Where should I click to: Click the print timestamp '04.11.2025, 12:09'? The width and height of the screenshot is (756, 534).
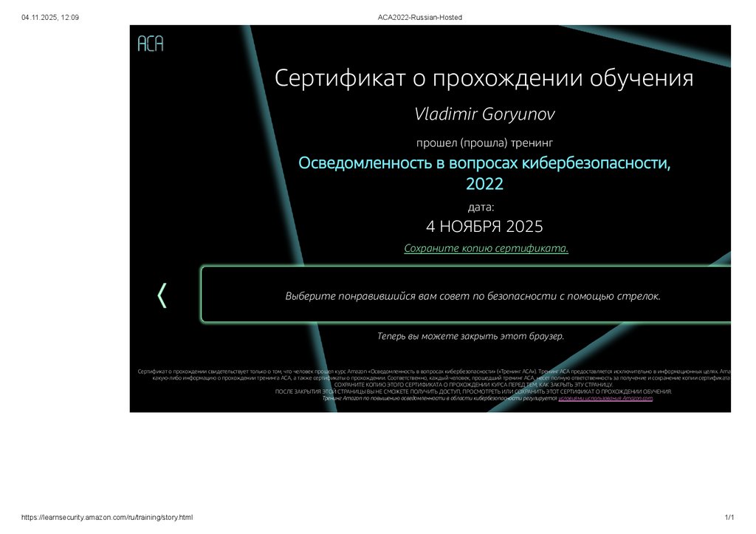click(x=50, y=18)
